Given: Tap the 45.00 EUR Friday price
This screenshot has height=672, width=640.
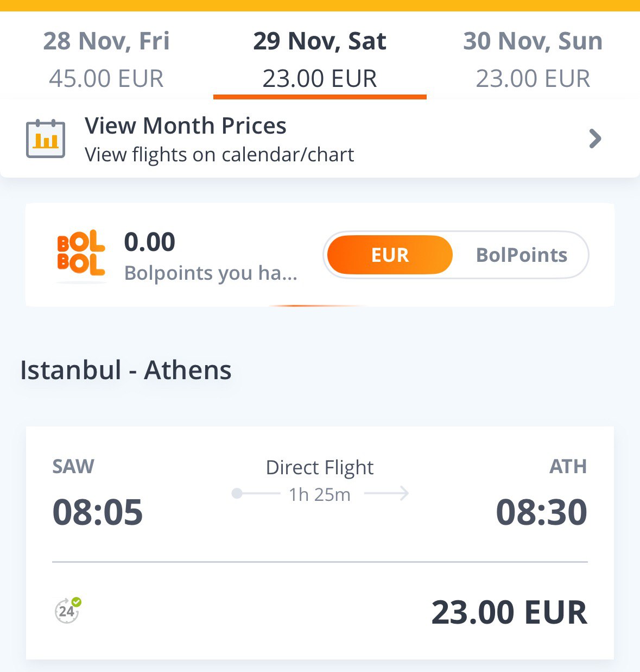Looking at the screenshot, I should coord(106,79).
